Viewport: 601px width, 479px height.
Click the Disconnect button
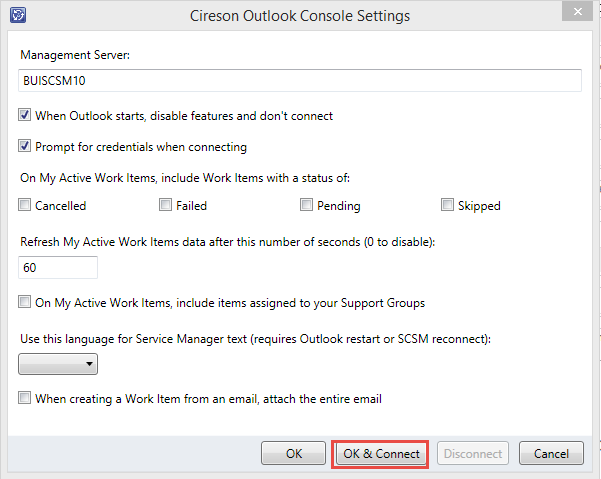tap(473, 453)
